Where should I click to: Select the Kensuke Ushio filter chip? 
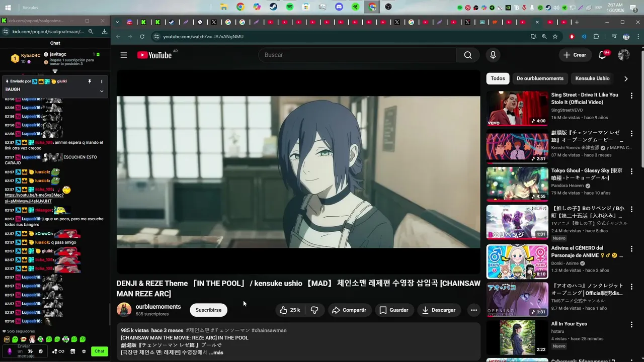[x=592, y=78]
